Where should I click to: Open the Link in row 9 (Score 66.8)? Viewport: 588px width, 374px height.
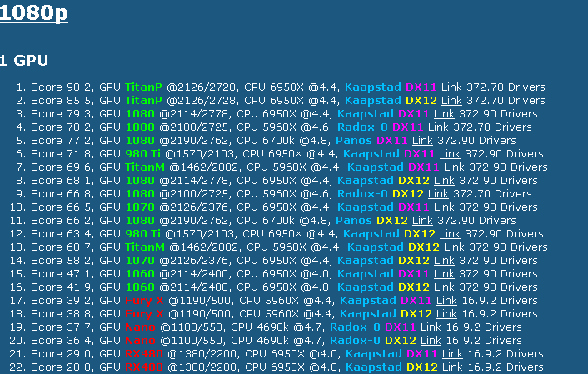tap(438, 194)
